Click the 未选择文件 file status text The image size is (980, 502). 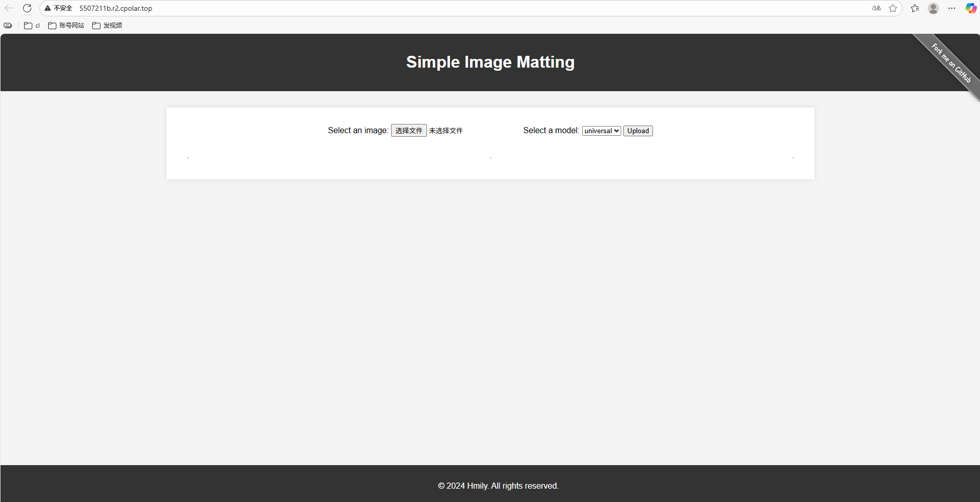[446, 131]
